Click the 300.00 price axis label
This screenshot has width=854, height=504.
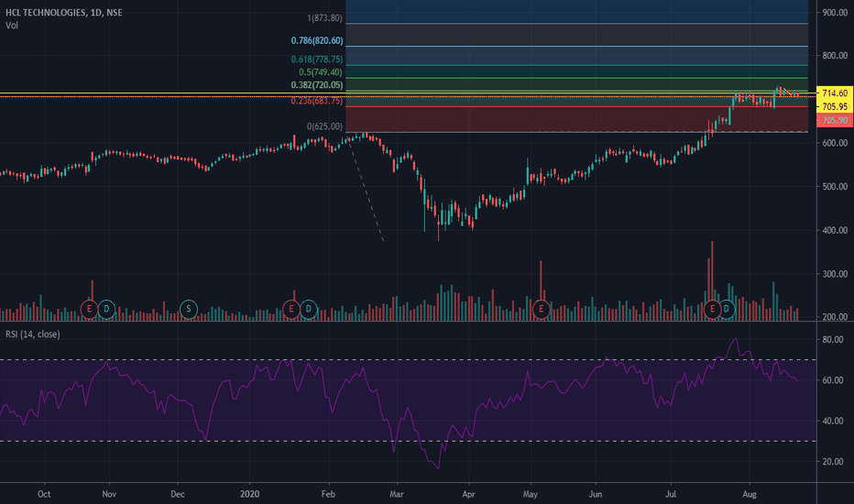(835, 273)
